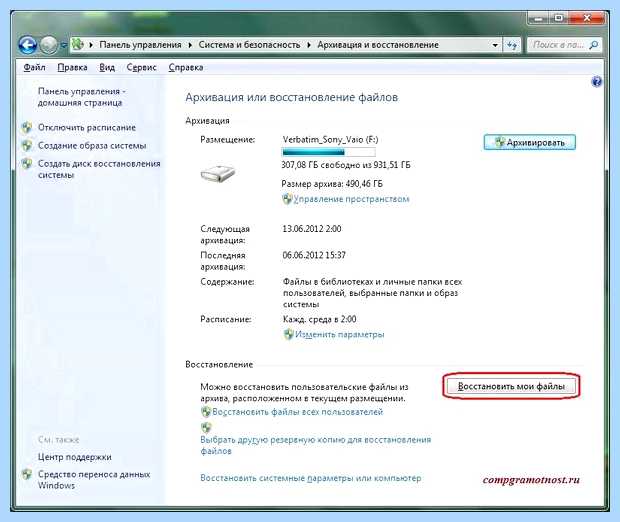Click the Forward navigation arrow button

coord(49,45)
